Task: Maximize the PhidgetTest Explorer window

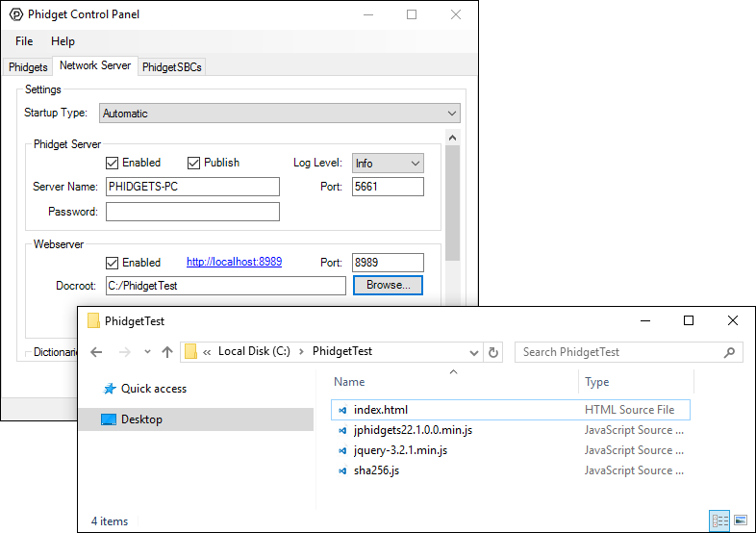Action: point(689,320)
